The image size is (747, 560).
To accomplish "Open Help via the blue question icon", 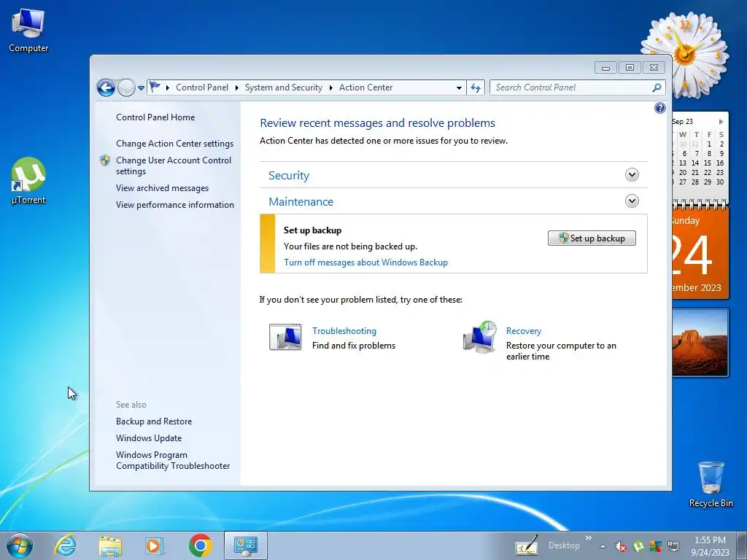I will [659, 108].
